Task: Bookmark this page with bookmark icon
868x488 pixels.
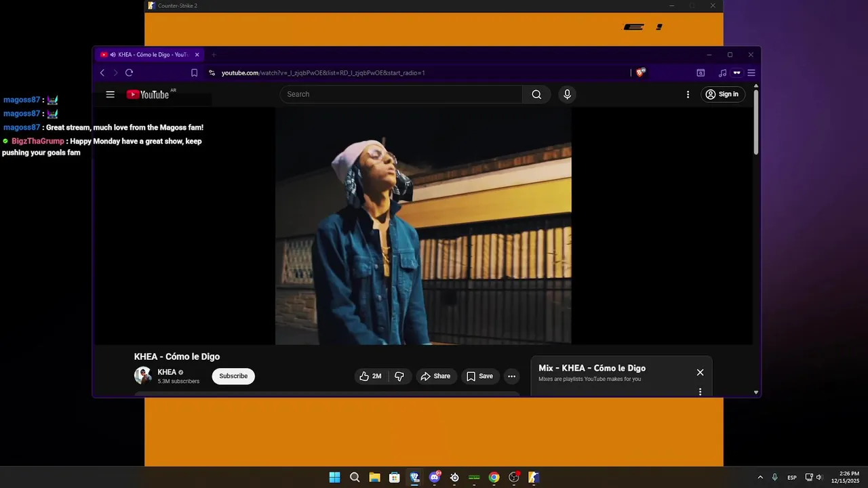Action: click(194, 73)
